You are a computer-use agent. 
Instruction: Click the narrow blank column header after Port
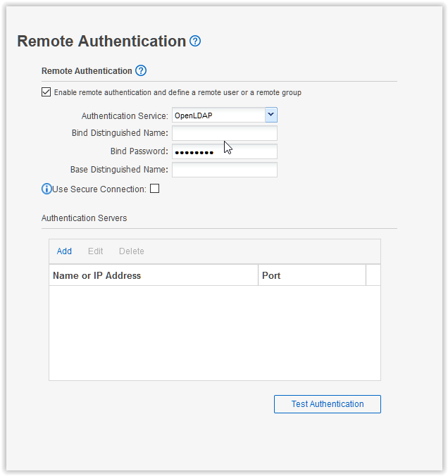point(373,275)
